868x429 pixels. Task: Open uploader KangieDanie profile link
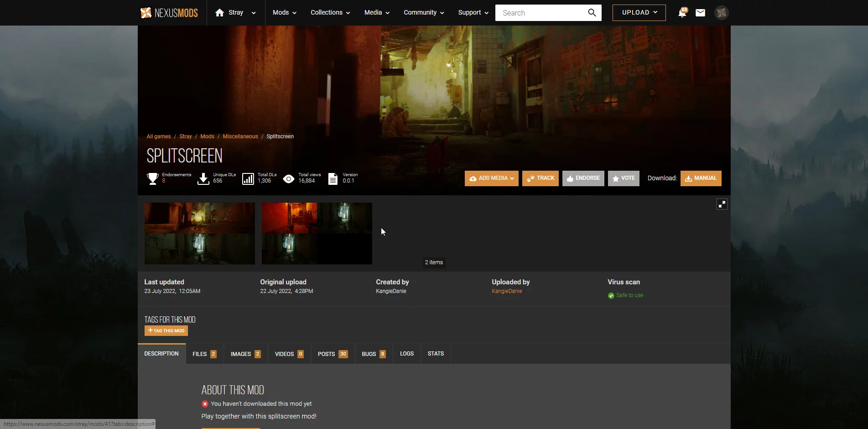click(x=507, y=291)
